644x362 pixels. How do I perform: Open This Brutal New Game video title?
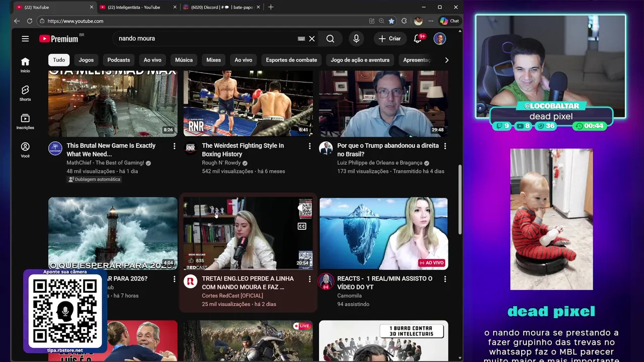[111, 150]
